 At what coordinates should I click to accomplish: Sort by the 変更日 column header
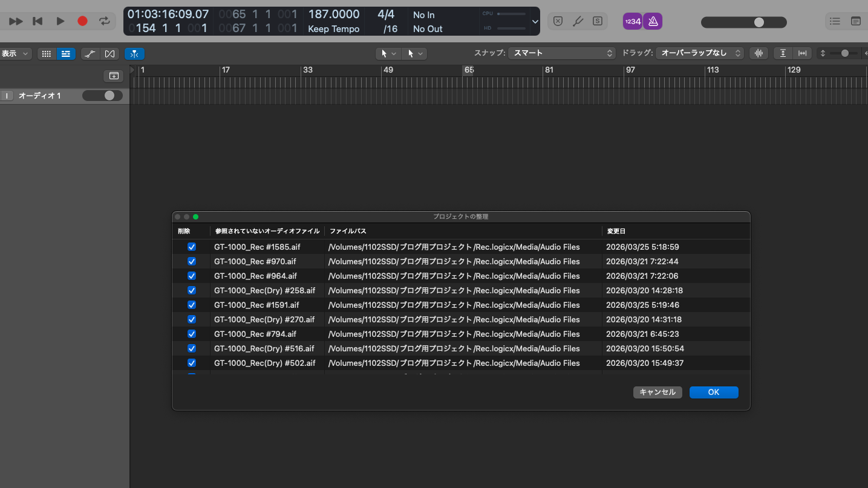(616, 231)
